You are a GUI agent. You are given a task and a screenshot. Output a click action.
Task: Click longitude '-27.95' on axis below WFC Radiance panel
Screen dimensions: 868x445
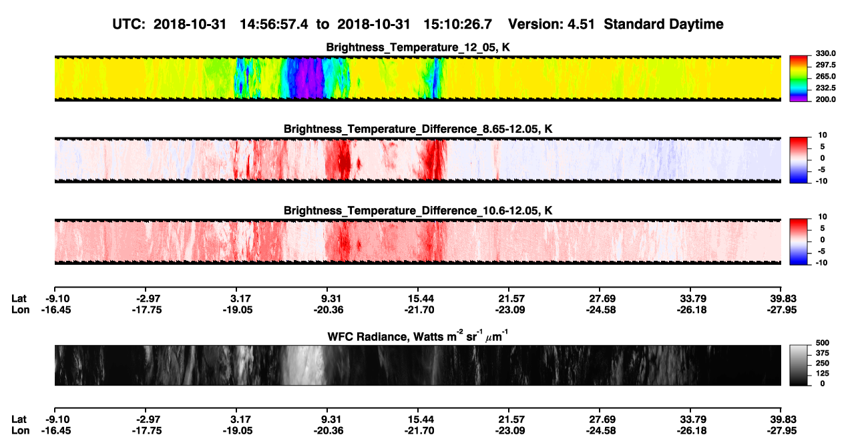pos(781,430)
